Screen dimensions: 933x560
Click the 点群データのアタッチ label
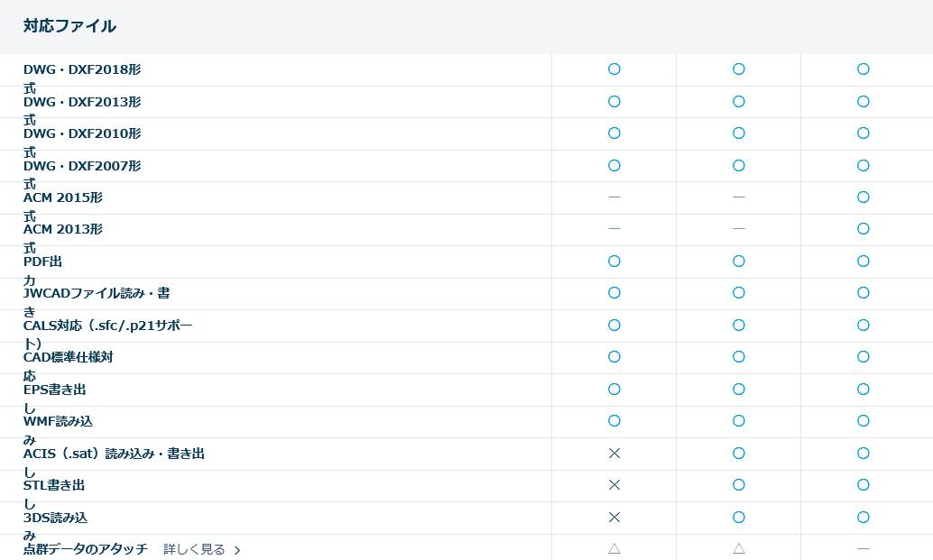tap(85, 549)
